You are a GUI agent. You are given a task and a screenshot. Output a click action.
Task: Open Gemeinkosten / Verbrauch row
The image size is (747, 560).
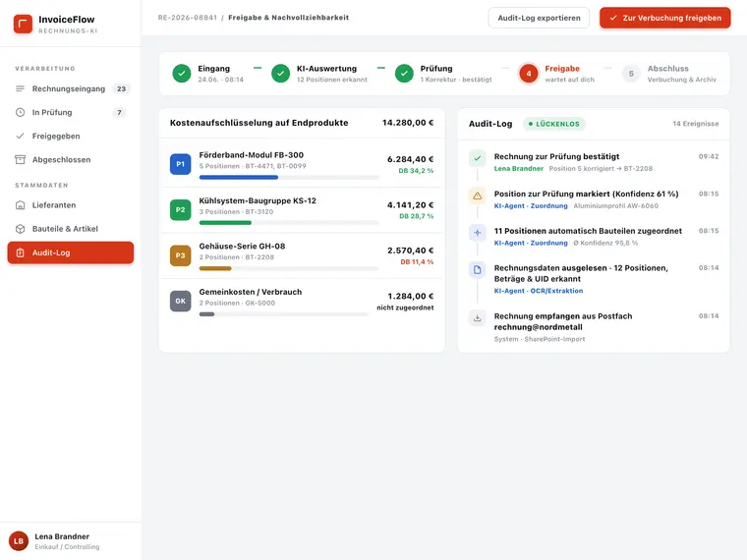tap(302, 302)
